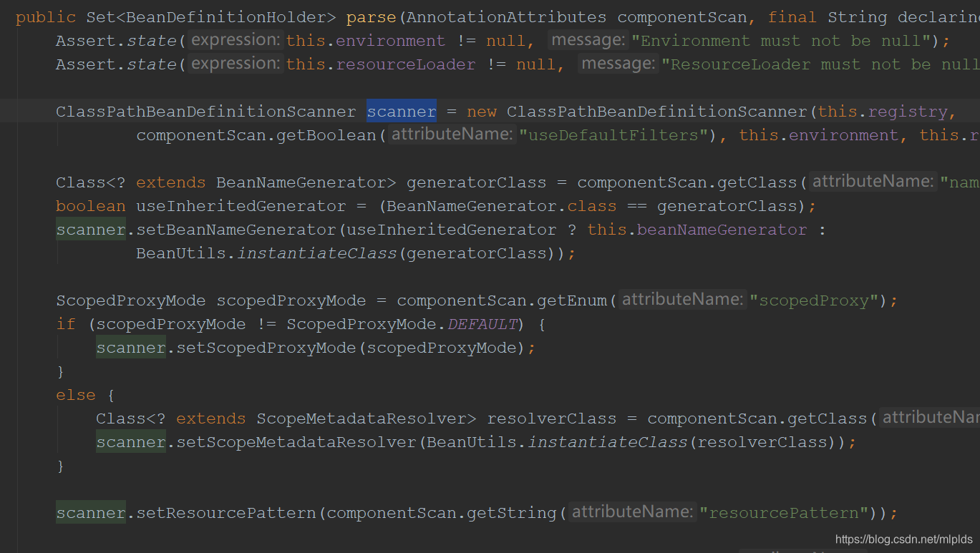Click useInheritedGenerator variable declaration
This screenshot has width=980, height=553.
pyautogui.click(x=241, y=206)
